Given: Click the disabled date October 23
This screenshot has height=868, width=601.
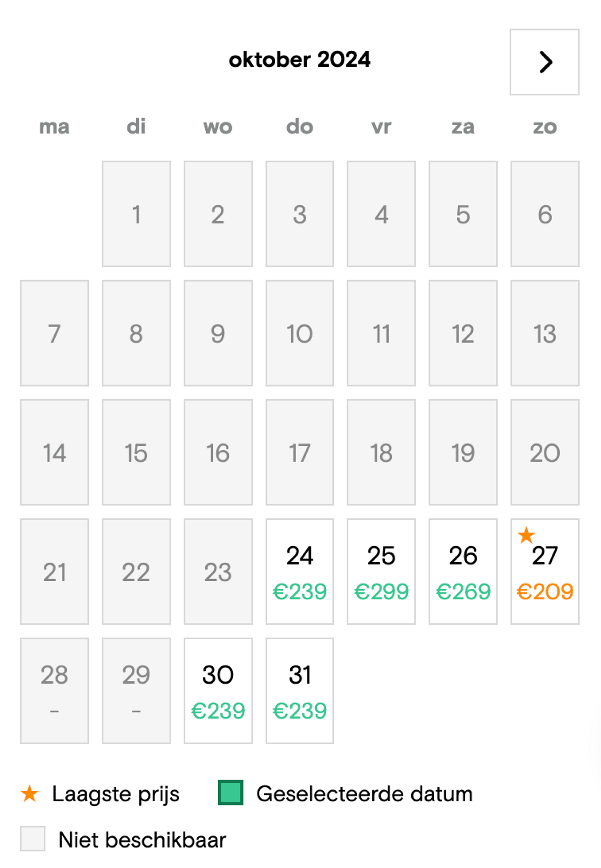Looking at the screenshot, I should point(218,571).
